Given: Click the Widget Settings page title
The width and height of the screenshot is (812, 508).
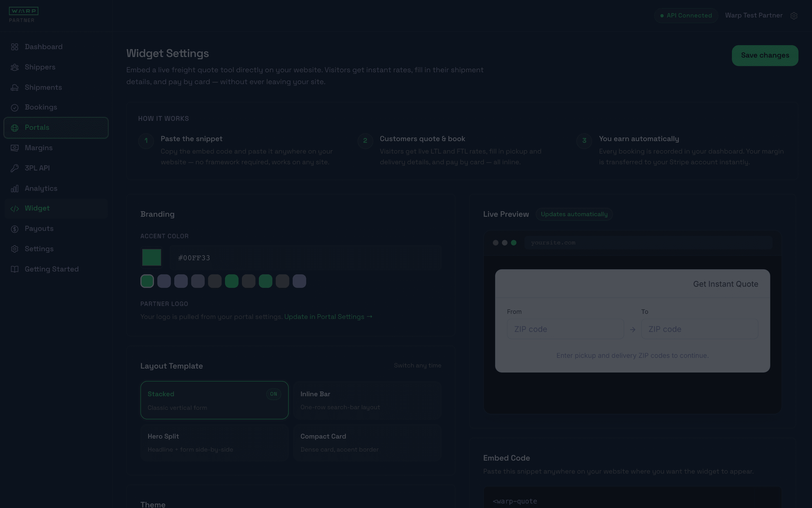Looking at the screenshot, I should pyautogui.click(x=167, y=53).
